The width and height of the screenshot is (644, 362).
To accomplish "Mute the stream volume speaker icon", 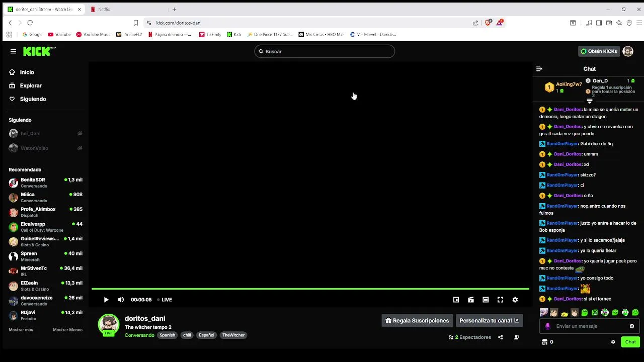I will [121, 300].
